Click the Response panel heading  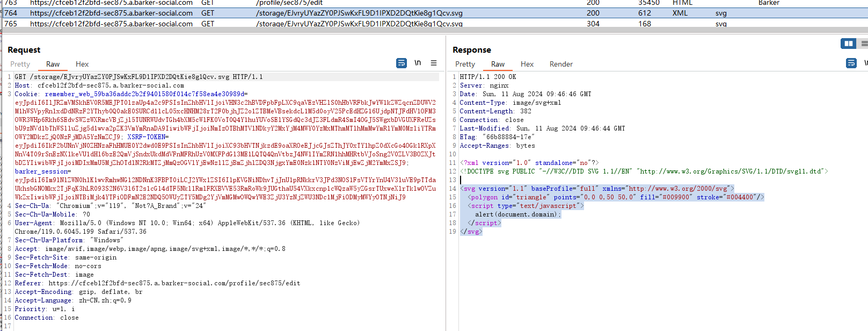point(471,49)
